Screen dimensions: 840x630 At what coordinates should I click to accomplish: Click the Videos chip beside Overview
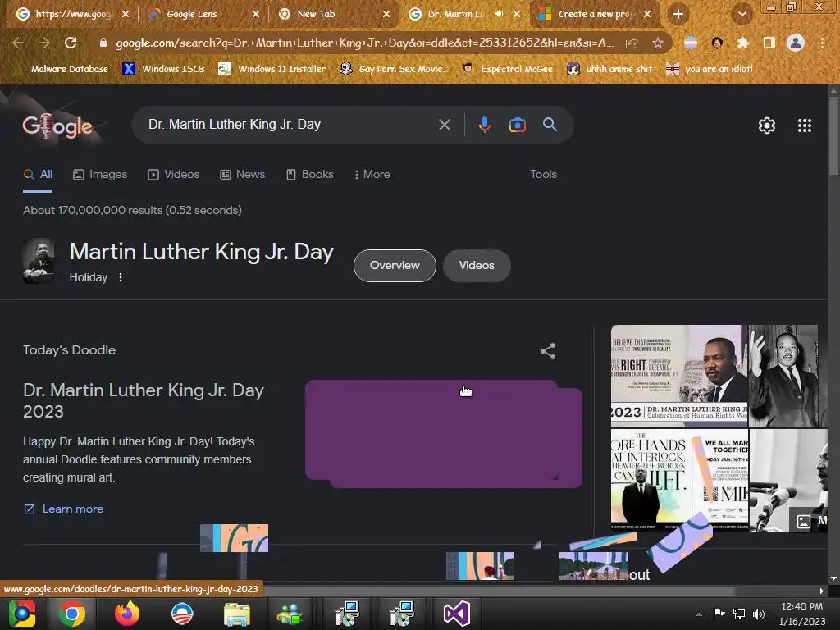coord(477,265)
